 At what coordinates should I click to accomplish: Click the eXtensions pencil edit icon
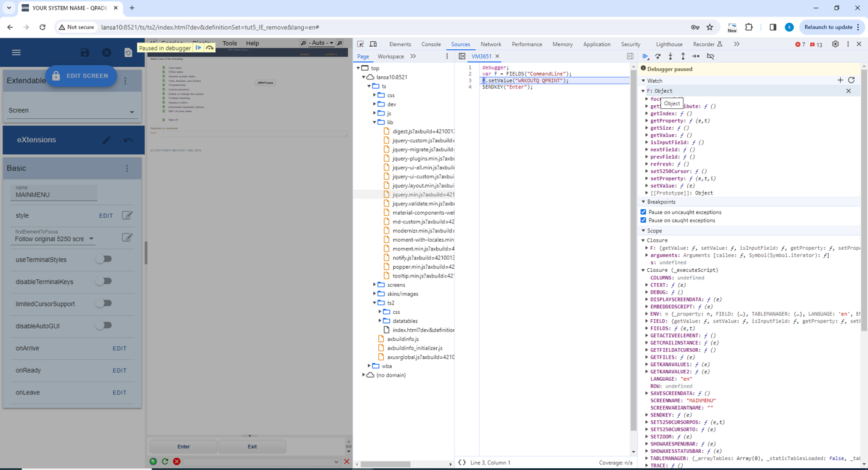pos(106,140)
